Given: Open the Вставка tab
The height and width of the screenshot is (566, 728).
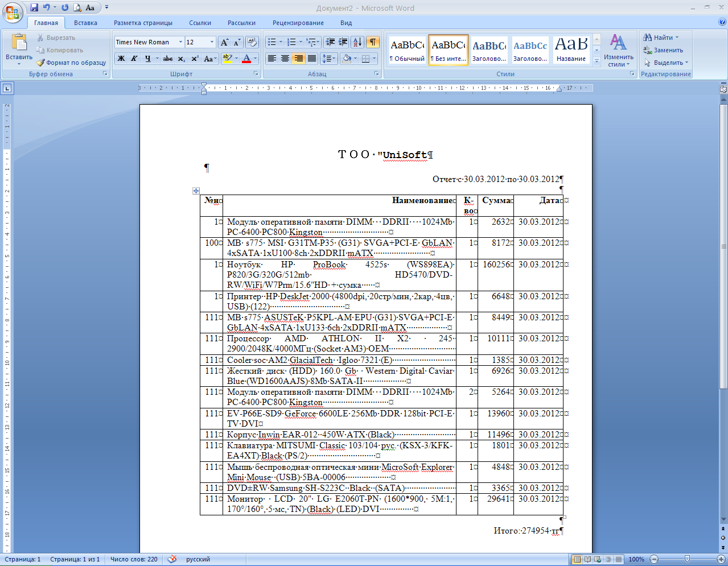Looking at the screenshot, I should 85,23.
